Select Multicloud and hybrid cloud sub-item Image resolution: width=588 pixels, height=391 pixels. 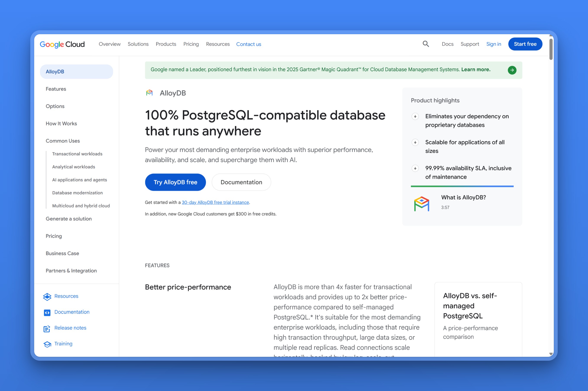(x=81, y=205)
